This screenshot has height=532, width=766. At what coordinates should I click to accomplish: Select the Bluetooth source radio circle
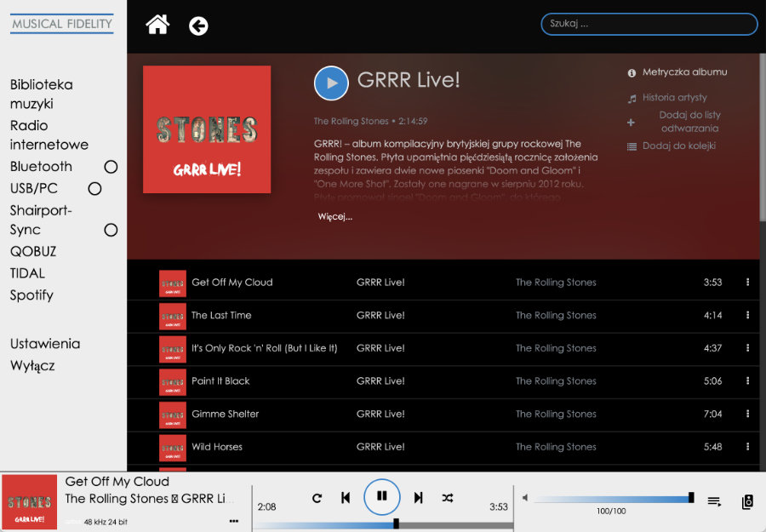coord(111,167)
